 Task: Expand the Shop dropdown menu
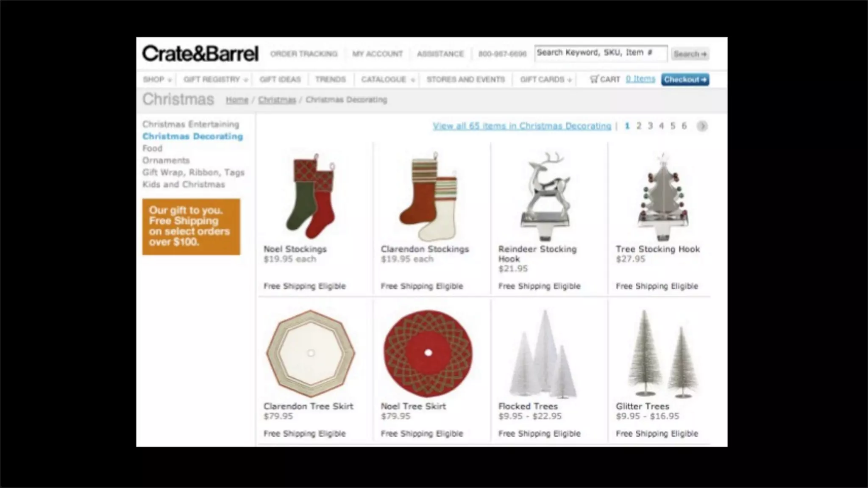pos(157,80)
